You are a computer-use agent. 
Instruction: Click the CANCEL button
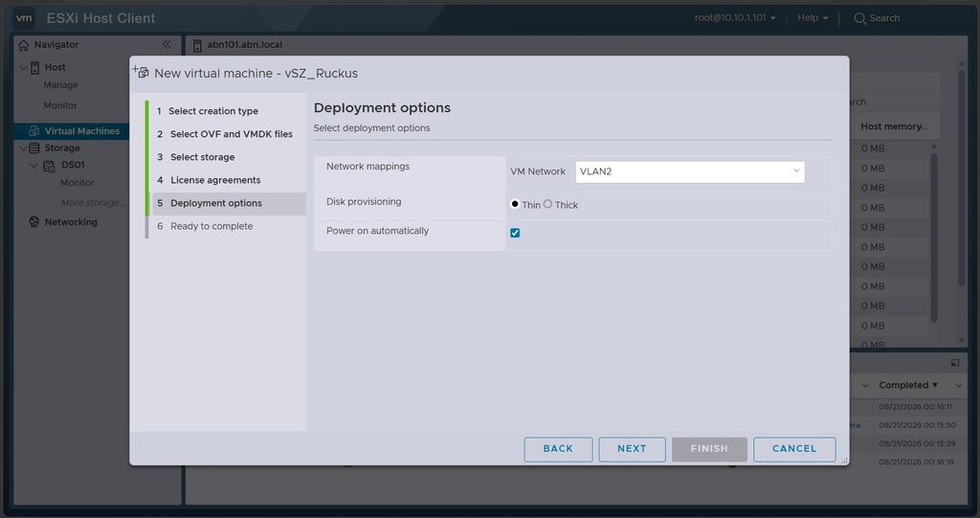click(x=794, y=449)
